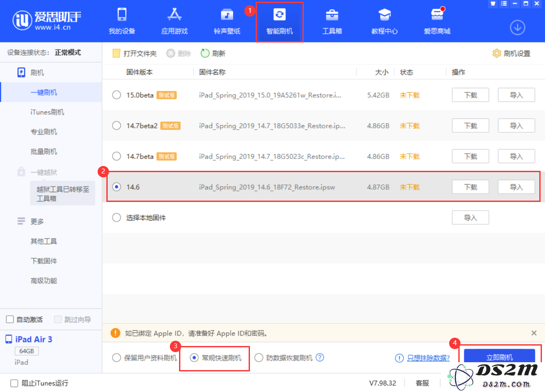Click file name iPad_Spring_2019_14.6_18F72_Restore.ipsw
Screen dimensions: 545x392
(x=267, y=187)
